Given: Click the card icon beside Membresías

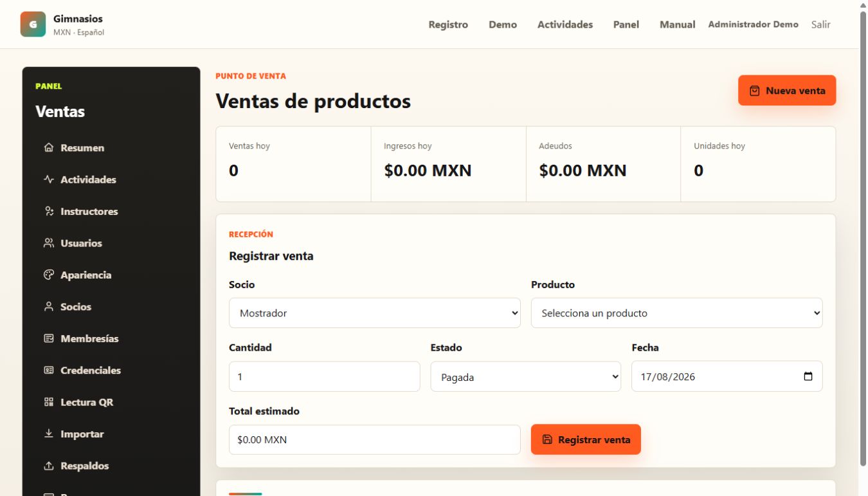Looking at the screenshot, I should (49, 338).
